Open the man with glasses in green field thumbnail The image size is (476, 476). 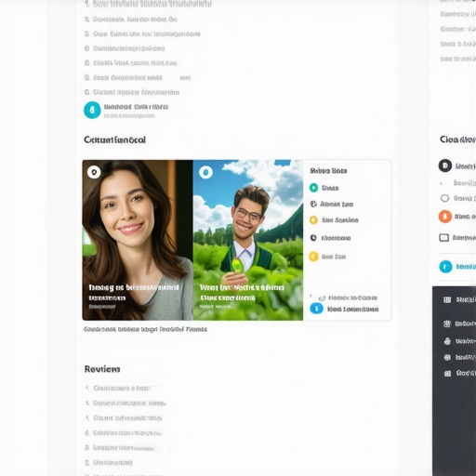248,240
